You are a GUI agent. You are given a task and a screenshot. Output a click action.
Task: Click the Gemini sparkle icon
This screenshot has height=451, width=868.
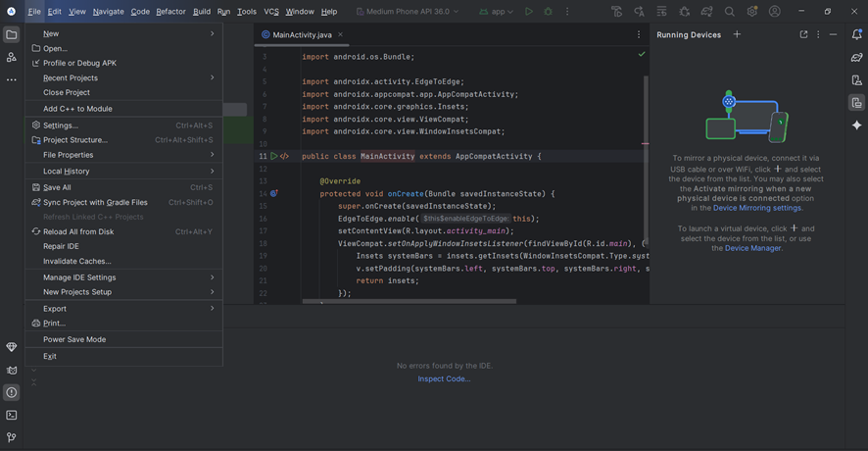(856, 125)
